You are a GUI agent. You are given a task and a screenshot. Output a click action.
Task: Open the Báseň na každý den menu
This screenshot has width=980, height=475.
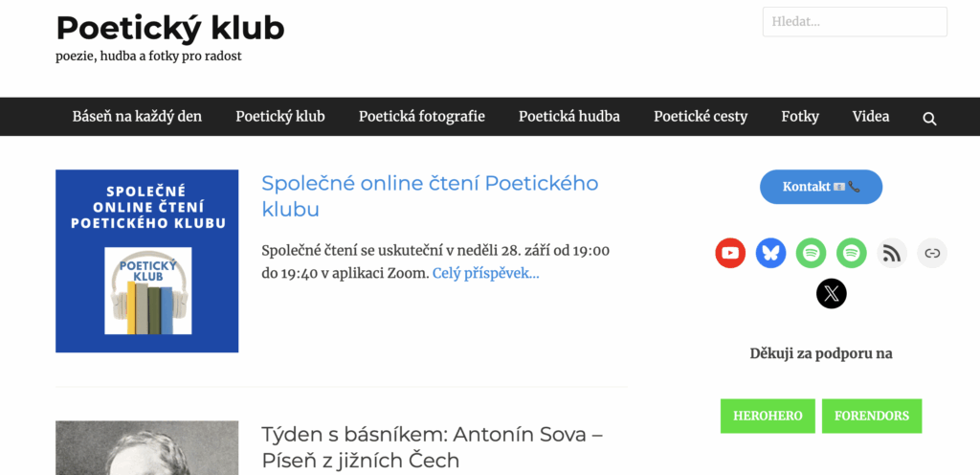coord(137,117)
